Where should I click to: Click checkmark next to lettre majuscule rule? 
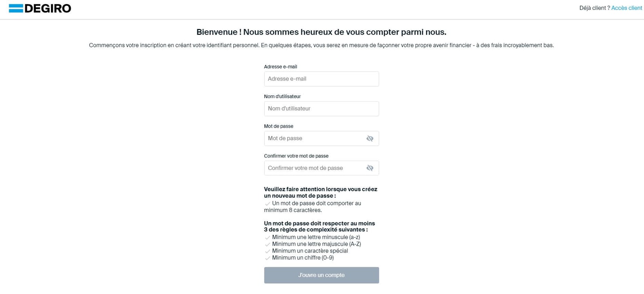(x=267, y=244)
